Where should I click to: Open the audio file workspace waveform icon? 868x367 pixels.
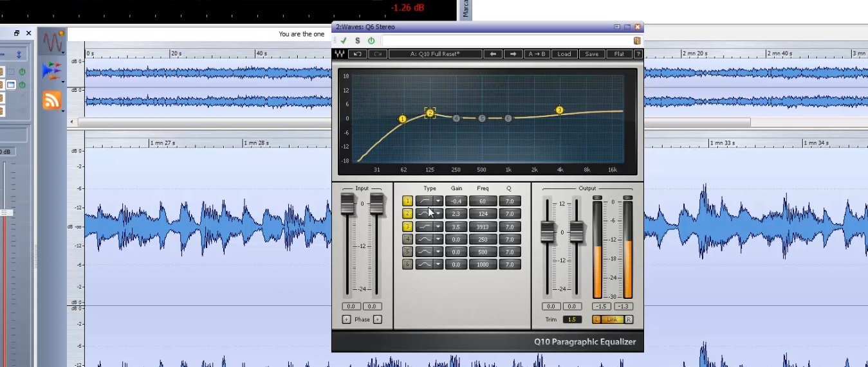pos(53,42)
